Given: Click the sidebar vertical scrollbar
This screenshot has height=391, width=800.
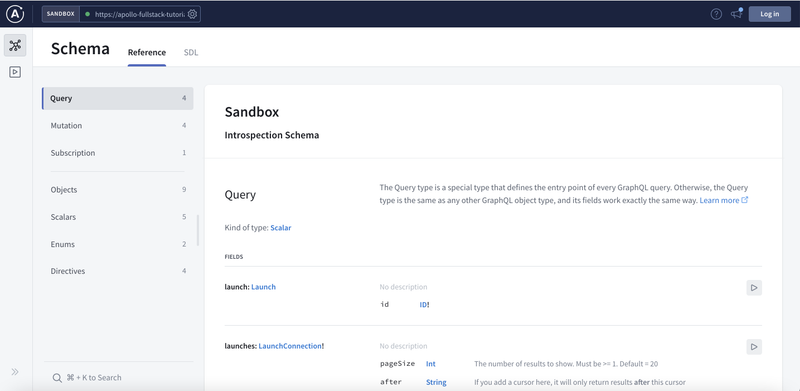Looking at the screenshot, I should (x=198, y=231).
